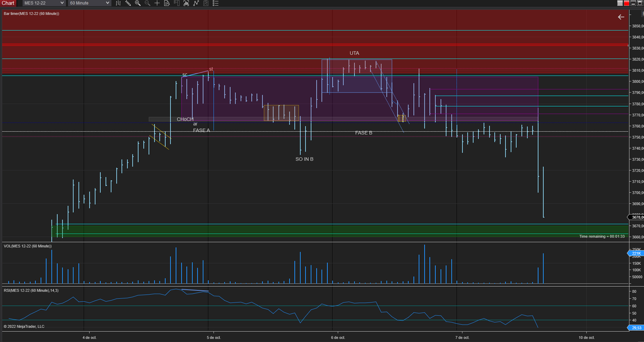Viewport: 644px width, 342px height.
Task: Click the gray window link button
Action: click(x=620, y=3)
